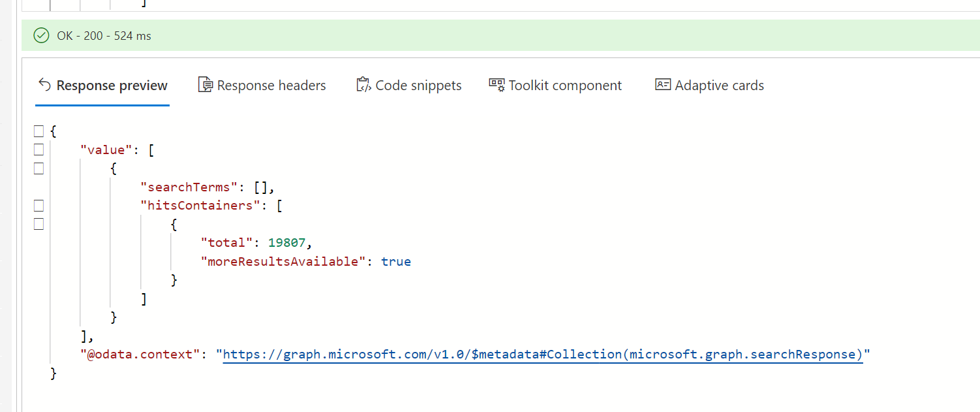Image resolution: width=980 pixels, height=412 pixels.
Task: Click the clipboard icon beside Code snippets
Action: click(x=363, y=84)
